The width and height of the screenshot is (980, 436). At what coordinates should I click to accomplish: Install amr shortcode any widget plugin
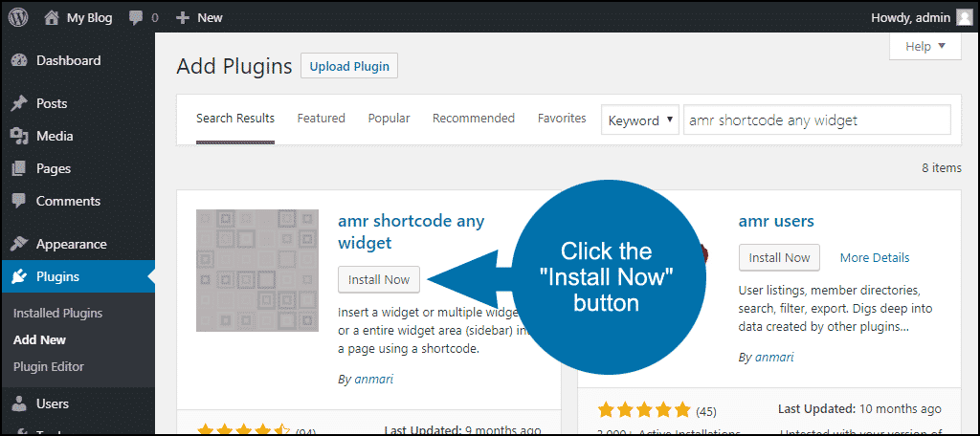379,279
